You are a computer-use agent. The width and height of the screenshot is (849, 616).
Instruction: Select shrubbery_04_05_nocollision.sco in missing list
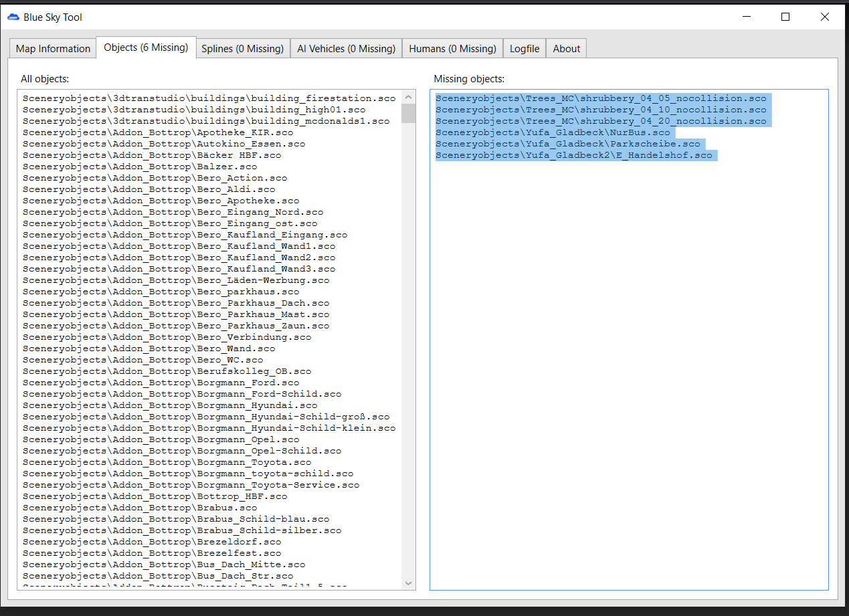[601, 98]
